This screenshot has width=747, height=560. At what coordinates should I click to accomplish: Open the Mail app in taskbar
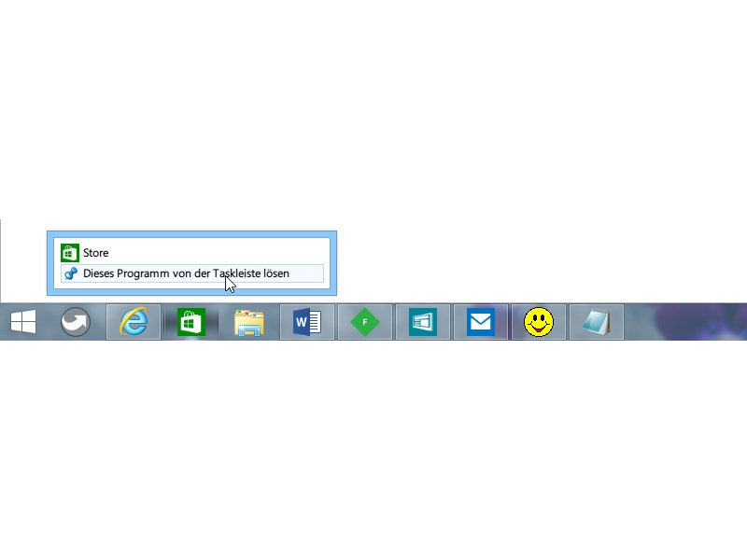pyautogui.click(x=481, y=322)
